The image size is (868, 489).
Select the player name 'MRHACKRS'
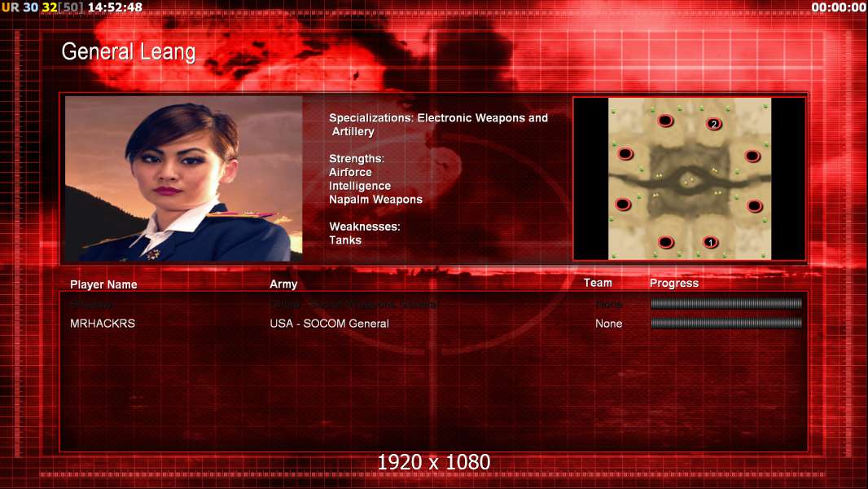(103, 324)
